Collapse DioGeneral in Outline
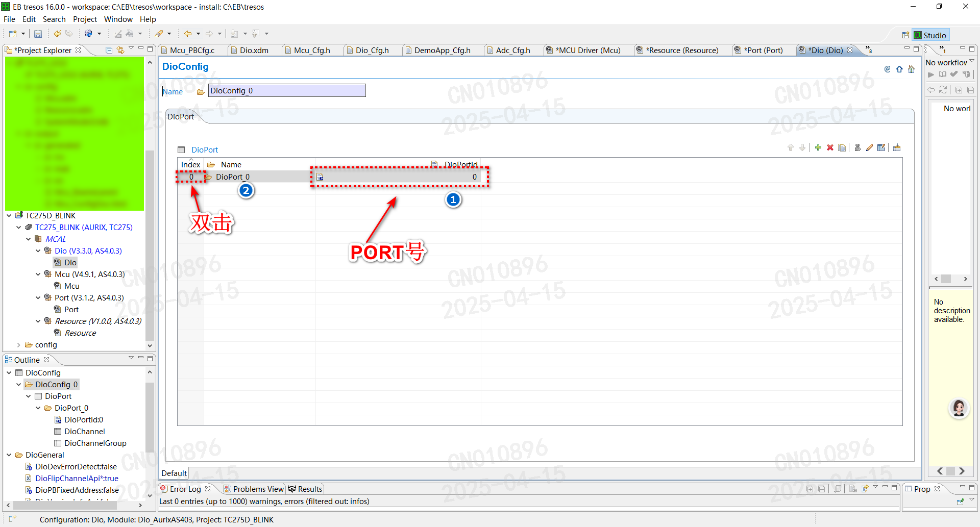This screenshot has width=980, height=527. 9,455
